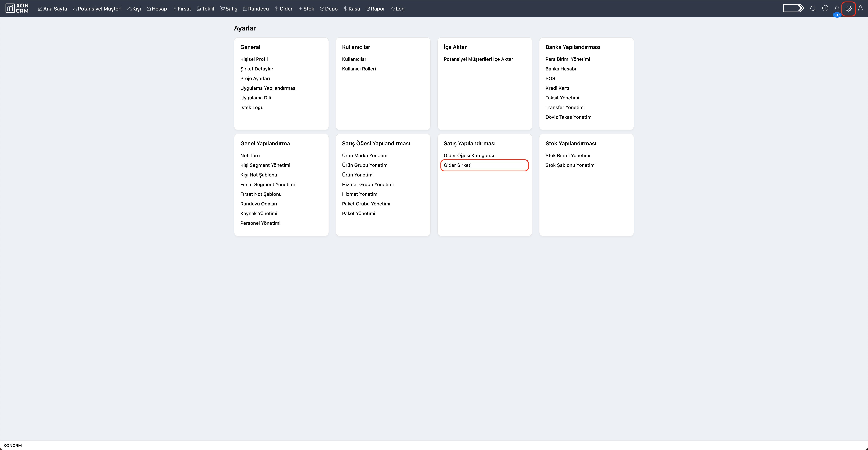Open Banka Hesabı
The height and width of the screenshot is (450, 868).
(561, 69)
